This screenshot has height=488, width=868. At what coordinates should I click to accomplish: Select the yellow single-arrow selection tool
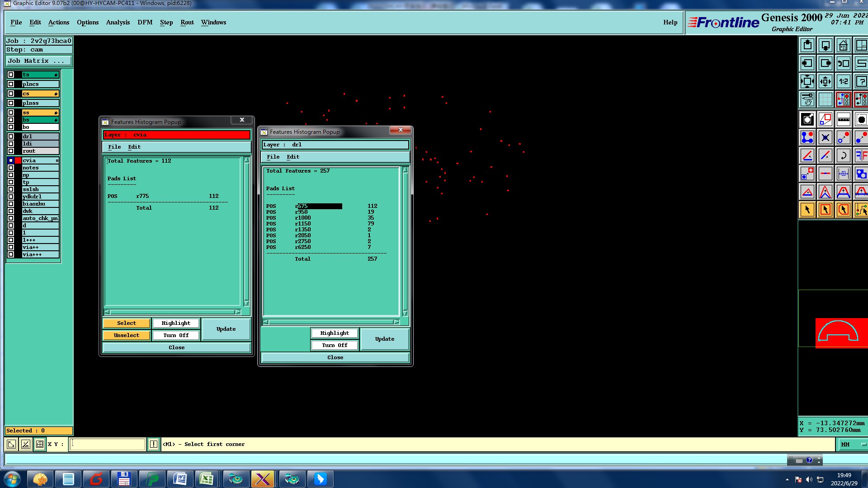pos(807,210)
